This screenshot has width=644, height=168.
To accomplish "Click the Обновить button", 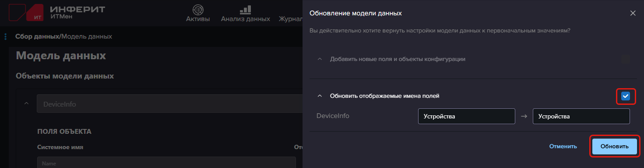I will coord(615,147).
